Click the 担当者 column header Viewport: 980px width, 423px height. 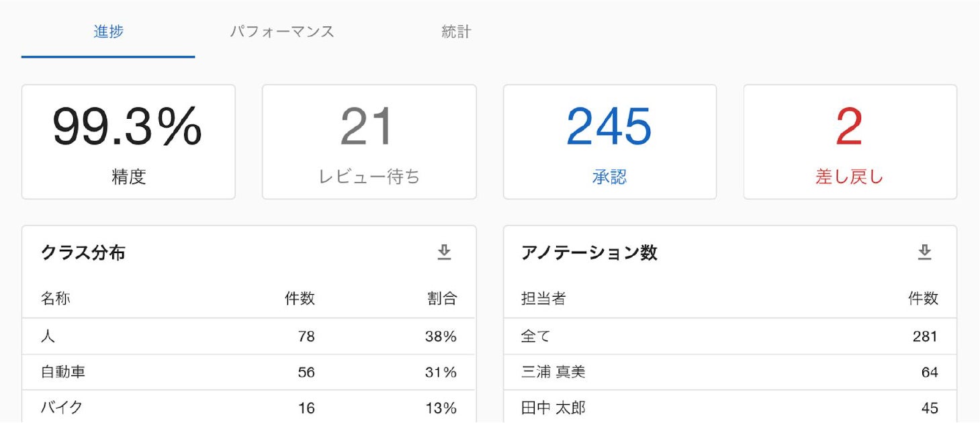tap(543, 299)
